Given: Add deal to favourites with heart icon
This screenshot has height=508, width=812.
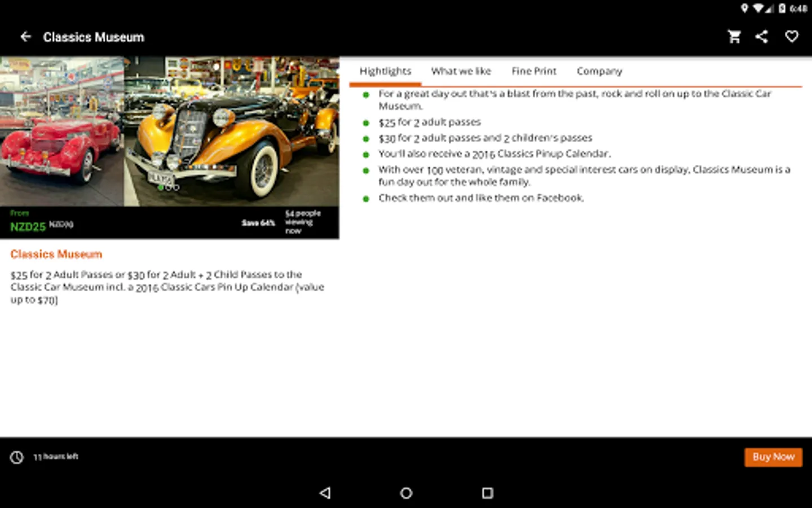Looking at the screenshot, I should pos(792,37).
